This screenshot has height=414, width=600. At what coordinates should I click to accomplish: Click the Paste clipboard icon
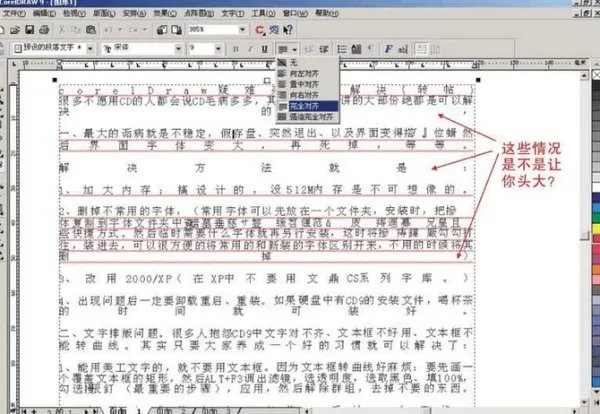tap(91, 30)
